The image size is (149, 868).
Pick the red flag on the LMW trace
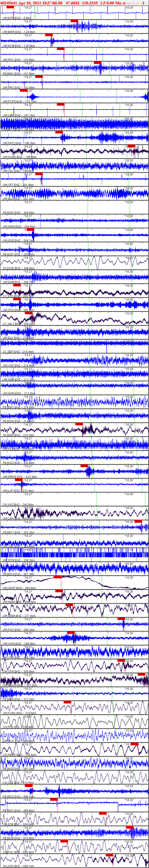point(61,104)
